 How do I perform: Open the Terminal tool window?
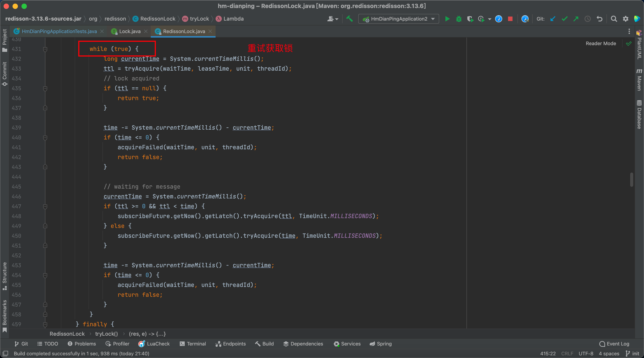[193, 344]
